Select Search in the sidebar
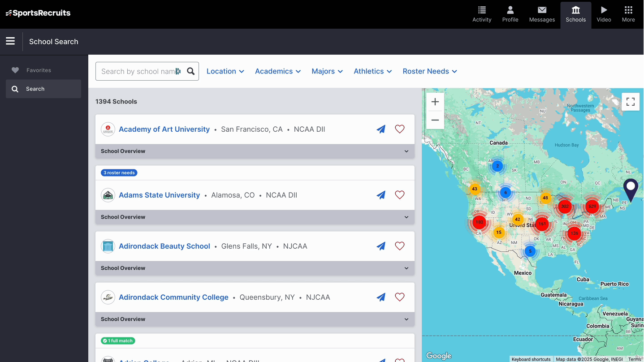Screen dimensions: 644x362 click(x=43, y=89)
